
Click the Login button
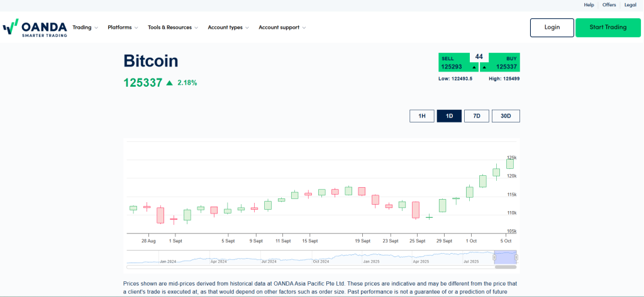tap(552, 28)
